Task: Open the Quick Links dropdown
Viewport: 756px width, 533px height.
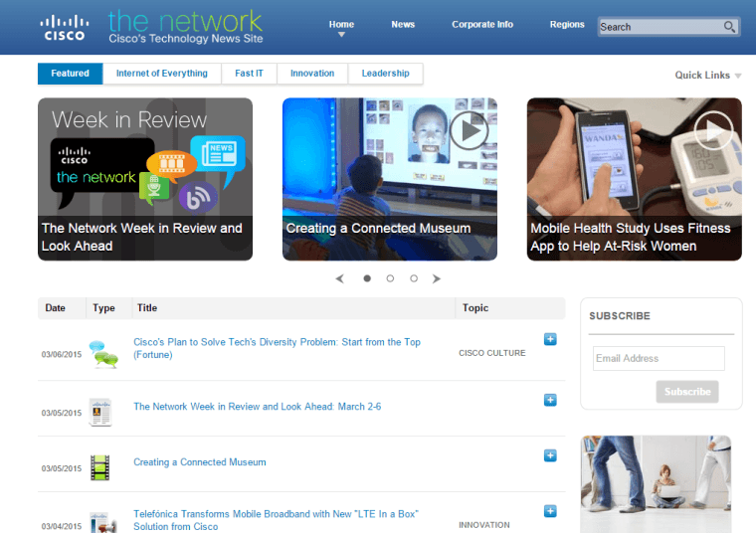Action: 708,76
